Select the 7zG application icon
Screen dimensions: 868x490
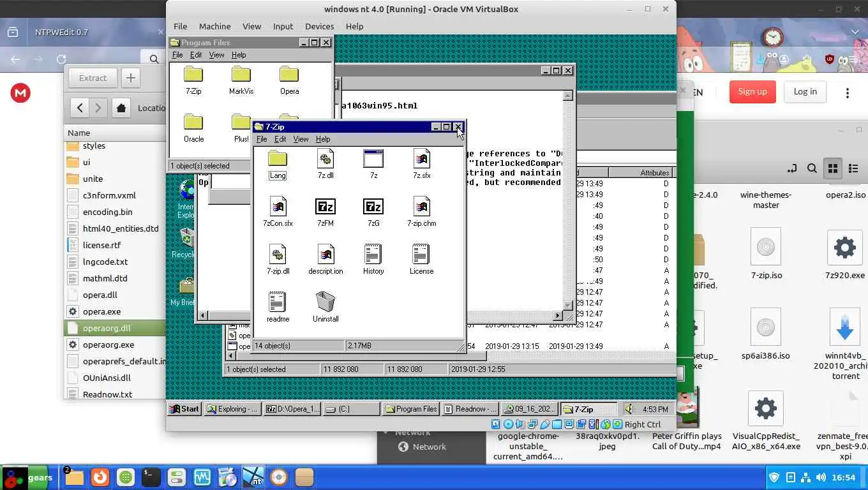373,207
